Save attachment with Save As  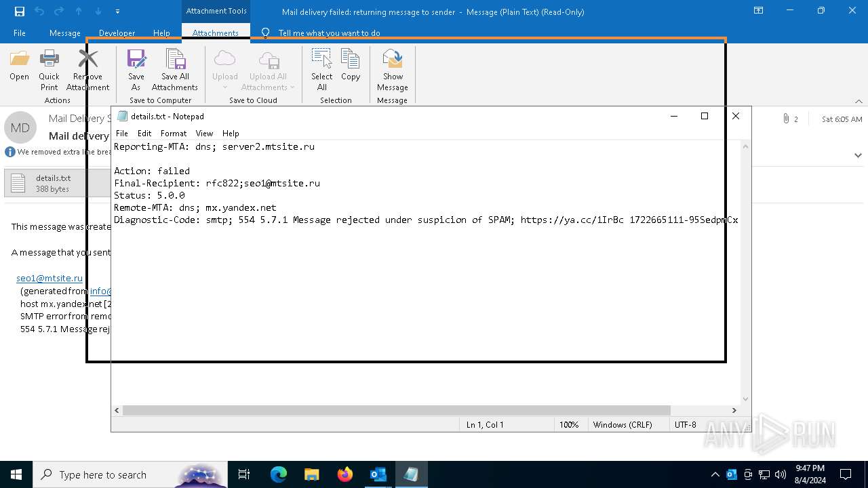(136, 70)
